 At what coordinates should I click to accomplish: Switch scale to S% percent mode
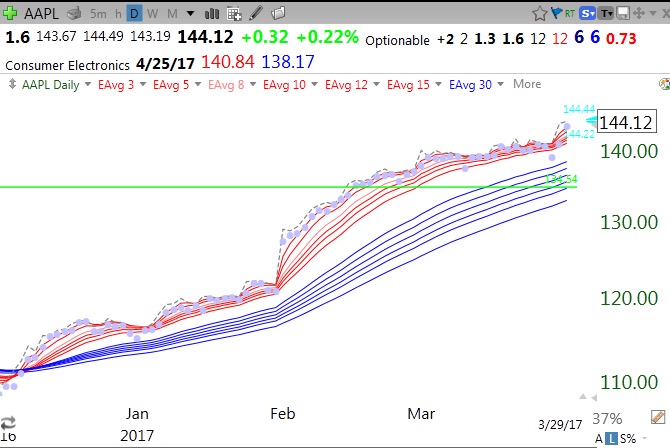628,439
